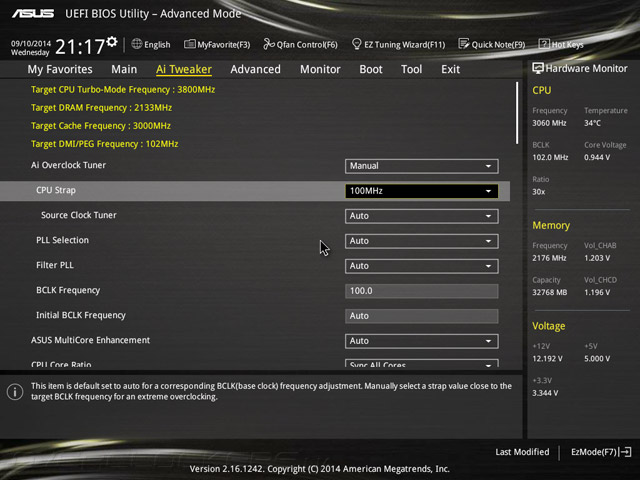Click the globe language icon
640x480 pixels.
point(137,44)
